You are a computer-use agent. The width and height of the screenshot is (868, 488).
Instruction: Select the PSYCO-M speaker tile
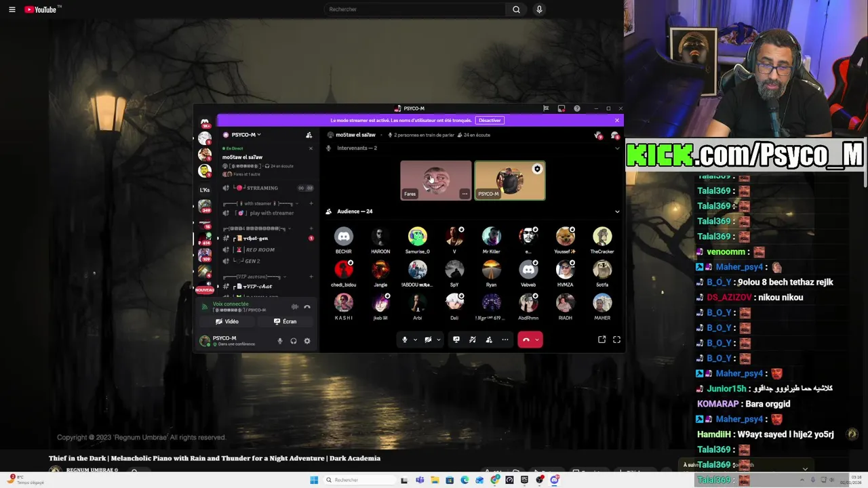[509, 180]
